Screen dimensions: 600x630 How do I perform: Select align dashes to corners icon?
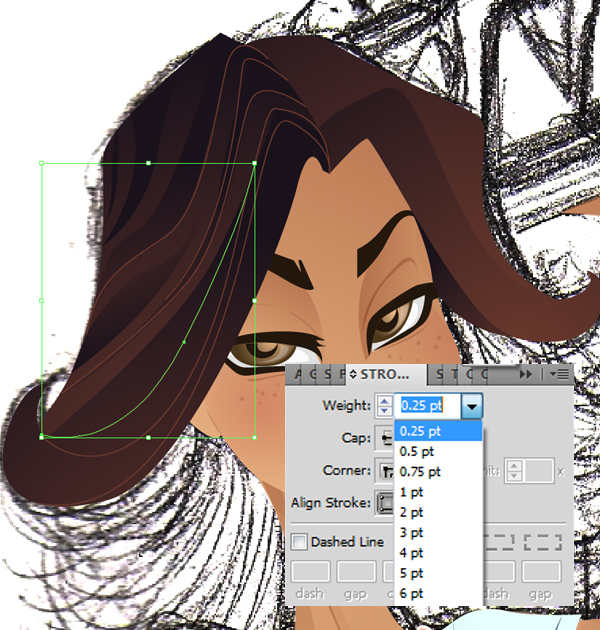543,542
